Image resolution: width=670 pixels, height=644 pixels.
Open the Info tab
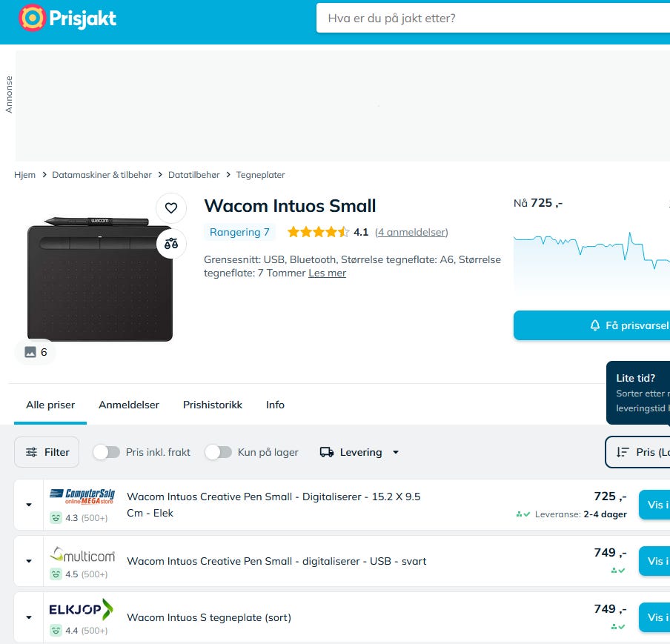pos(275,405)
